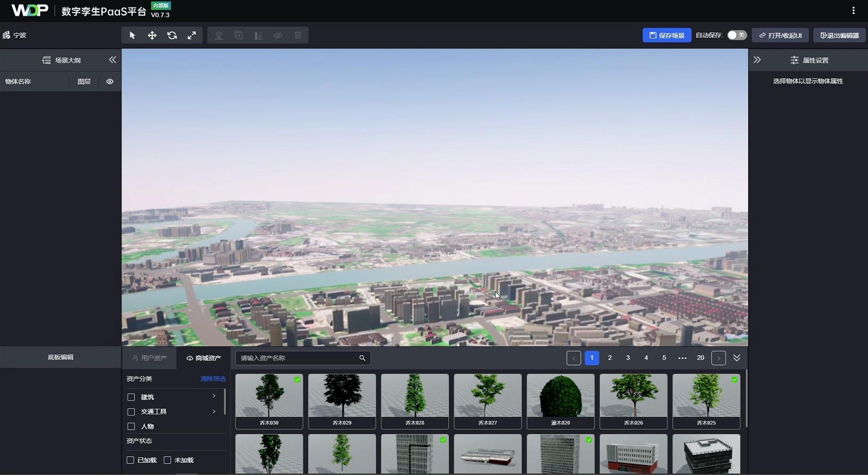Viewport: 868px width, 475px height.
Task: Click the 保存场景 save button
Action: [x=667, y=35]
